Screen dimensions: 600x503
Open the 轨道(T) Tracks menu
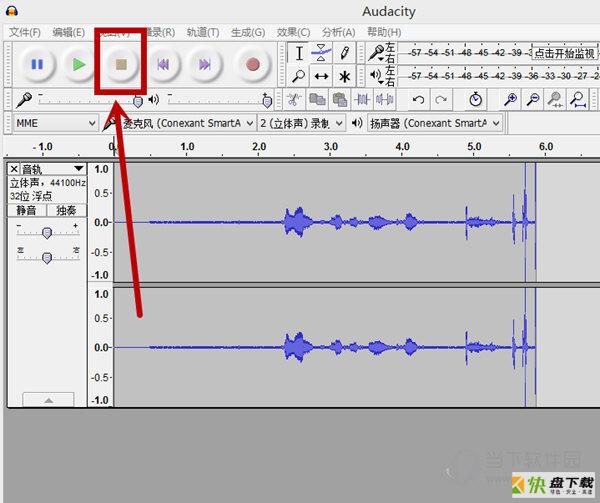203,33
